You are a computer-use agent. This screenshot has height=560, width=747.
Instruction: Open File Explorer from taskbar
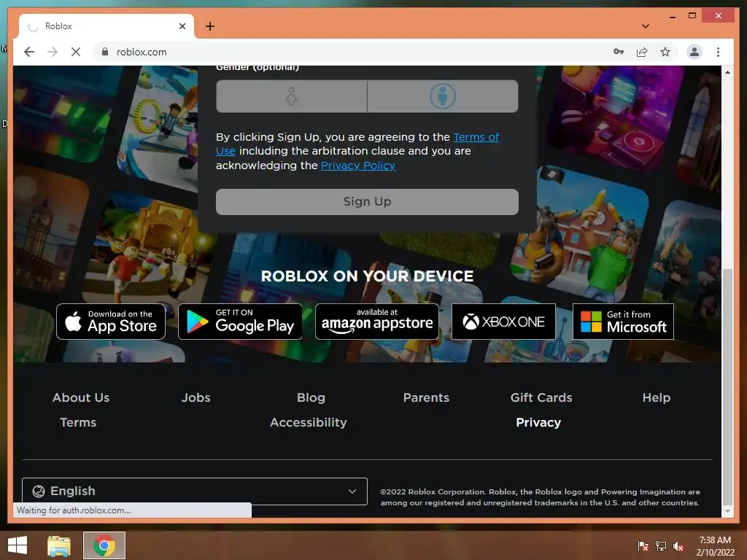coord(59,545)
